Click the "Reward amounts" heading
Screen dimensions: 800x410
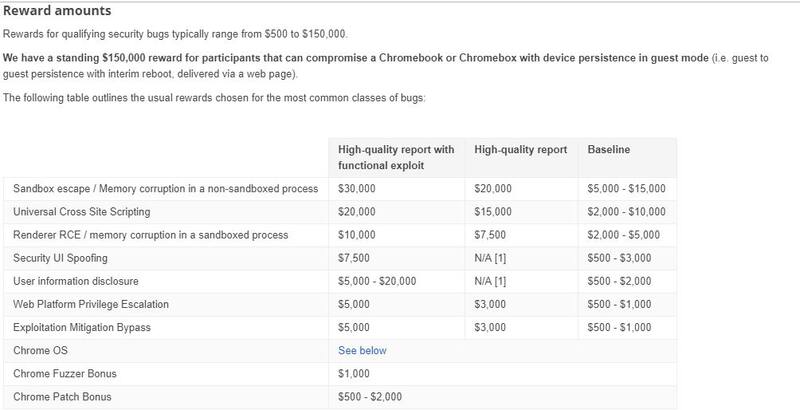point(58,11)
